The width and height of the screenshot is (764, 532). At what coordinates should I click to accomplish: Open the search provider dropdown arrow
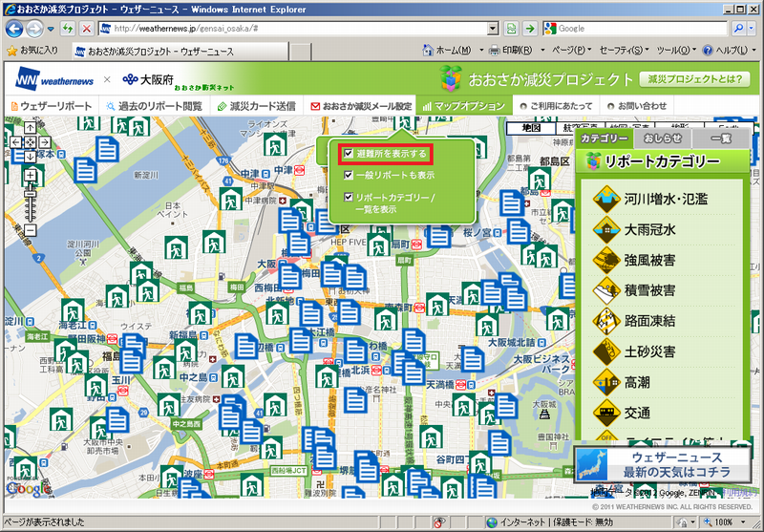pos(752,29)
